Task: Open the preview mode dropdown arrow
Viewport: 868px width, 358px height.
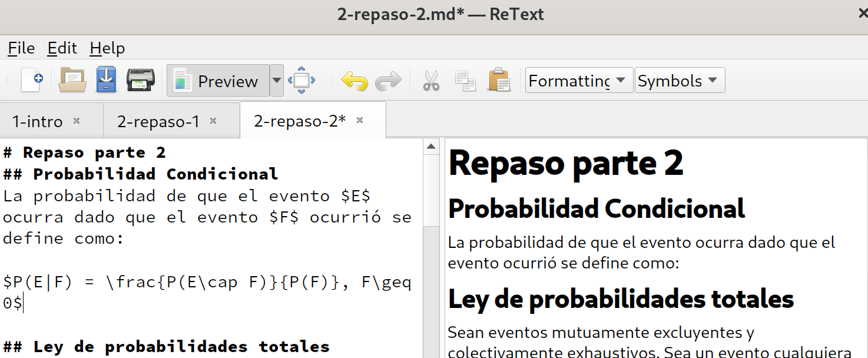Action: pos(277,80)
